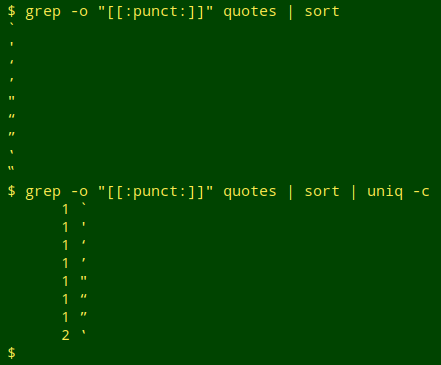Viewport: 441px width, 365px height.
Task: Click the word uniq in the command
Action: tap(385, 192)
